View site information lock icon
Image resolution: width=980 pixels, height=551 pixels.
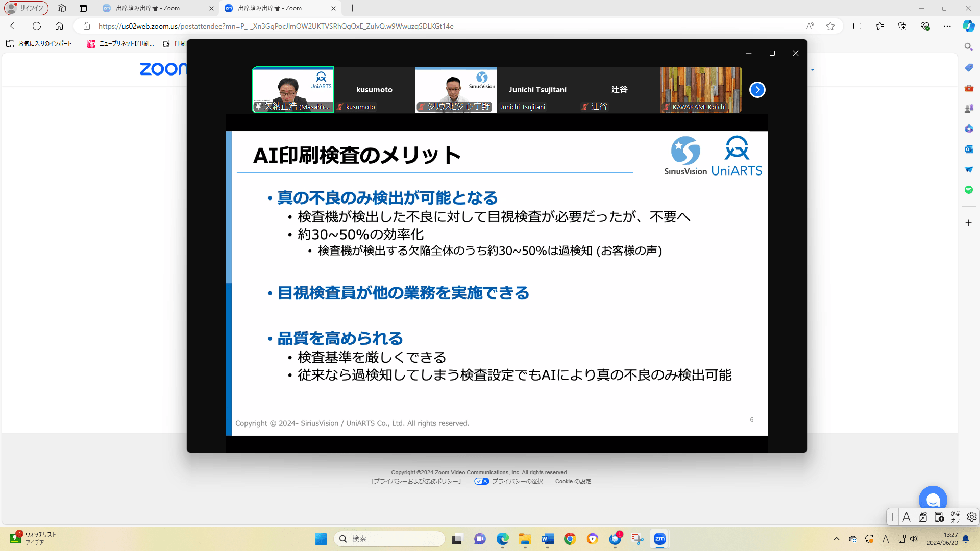coord(87,26)
